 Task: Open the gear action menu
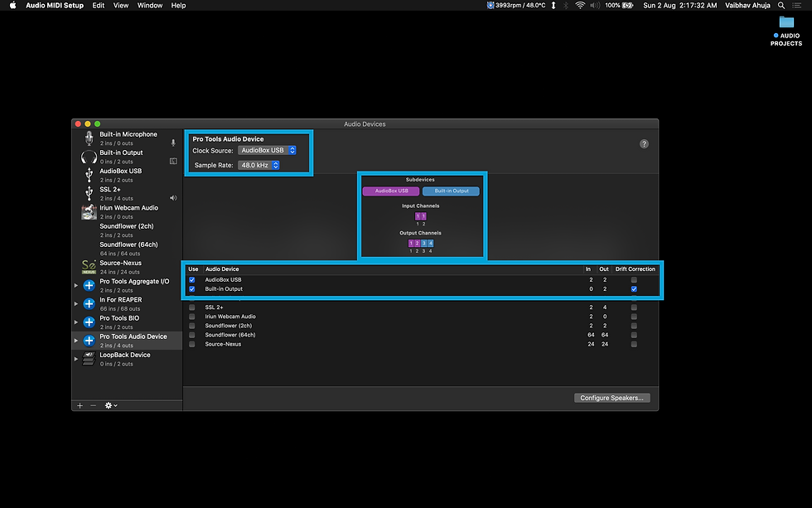(x=111, y=405)
